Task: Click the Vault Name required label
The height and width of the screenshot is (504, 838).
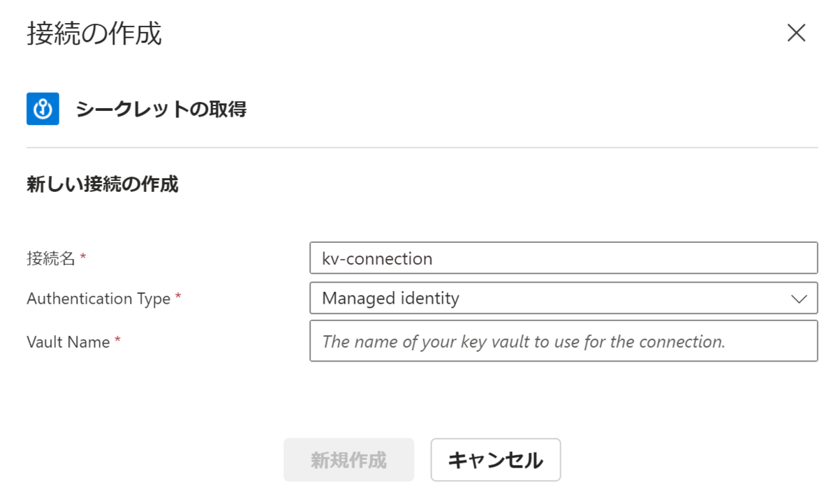Action: [x=71, y=341]
